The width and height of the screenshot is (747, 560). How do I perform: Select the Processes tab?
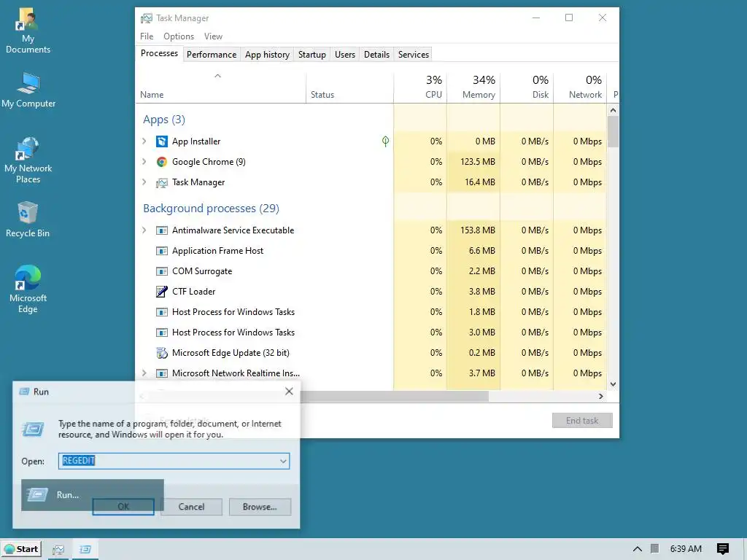tap(159, 53)
